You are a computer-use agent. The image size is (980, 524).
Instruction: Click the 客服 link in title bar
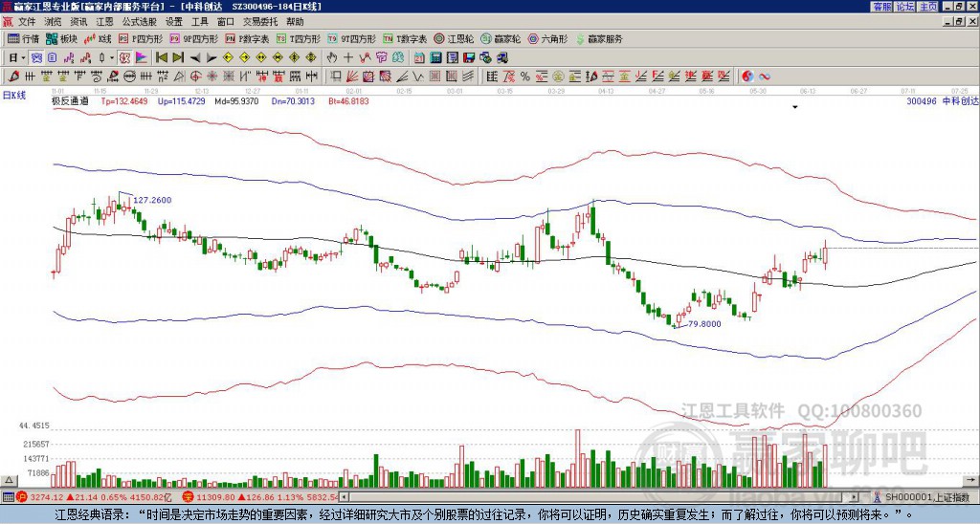pyautogui.click(x=882, y=7)
